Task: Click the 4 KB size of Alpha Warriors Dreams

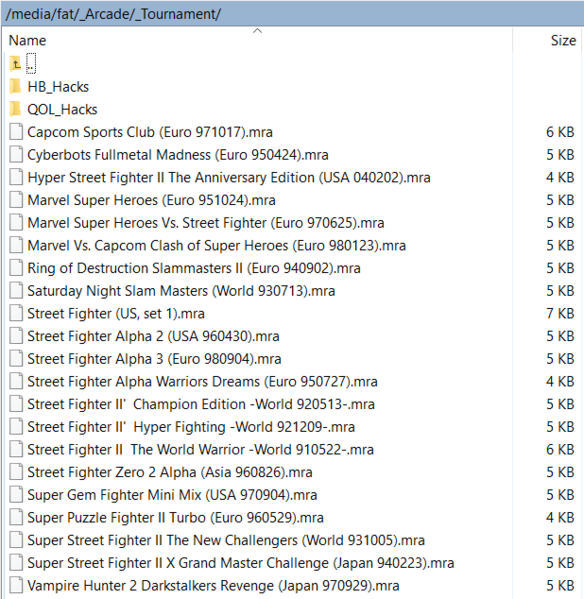Action: tap(560, 381)
